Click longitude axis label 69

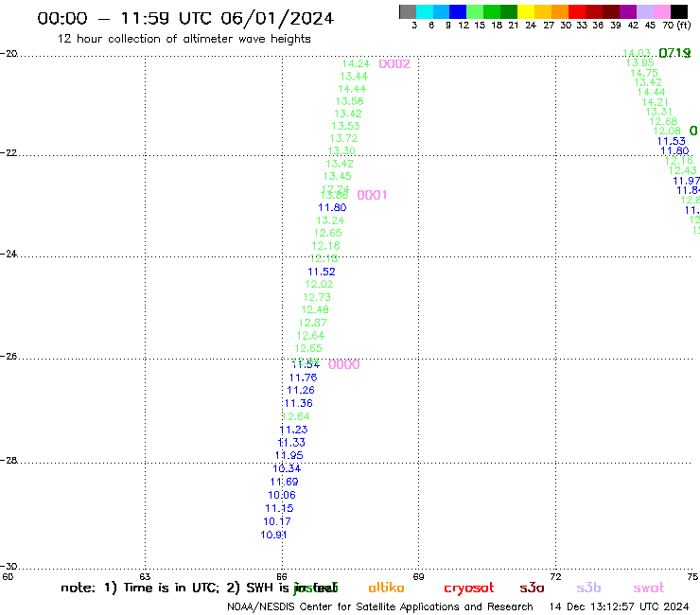click(419, 576)
